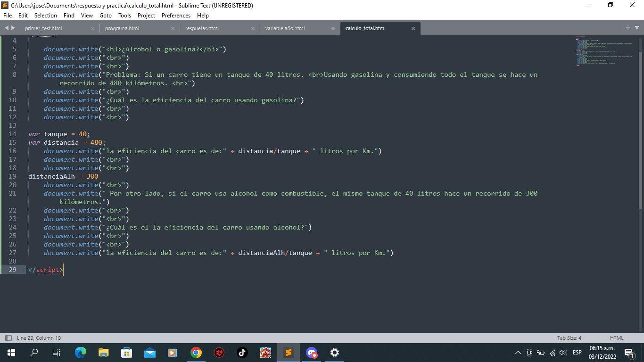Open Mail app from taskbar

click(150, 352)
